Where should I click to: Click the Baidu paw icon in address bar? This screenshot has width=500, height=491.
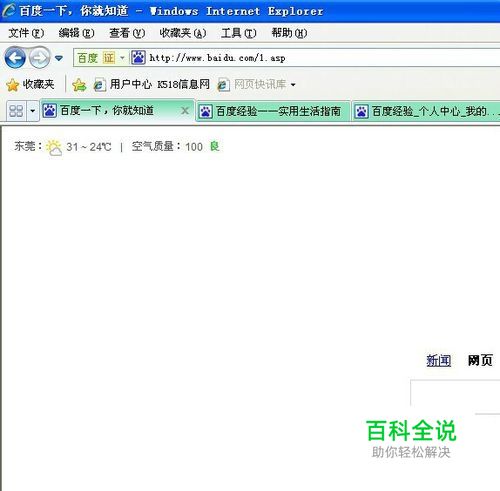click(138, 58)
